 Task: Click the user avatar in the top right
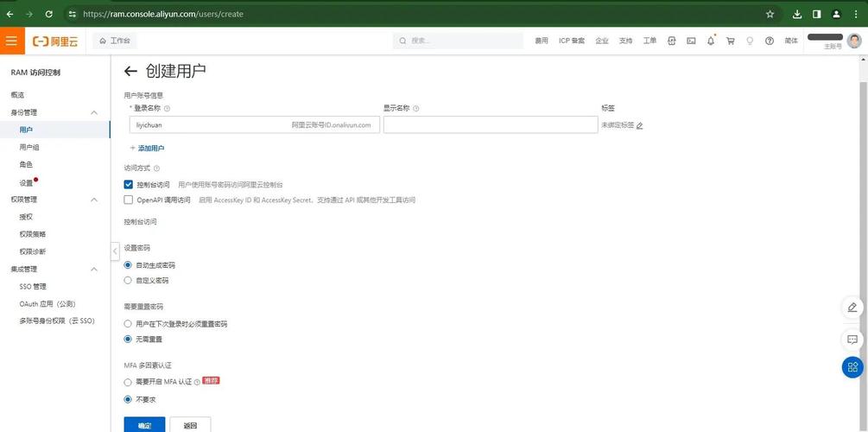(855, 41)
